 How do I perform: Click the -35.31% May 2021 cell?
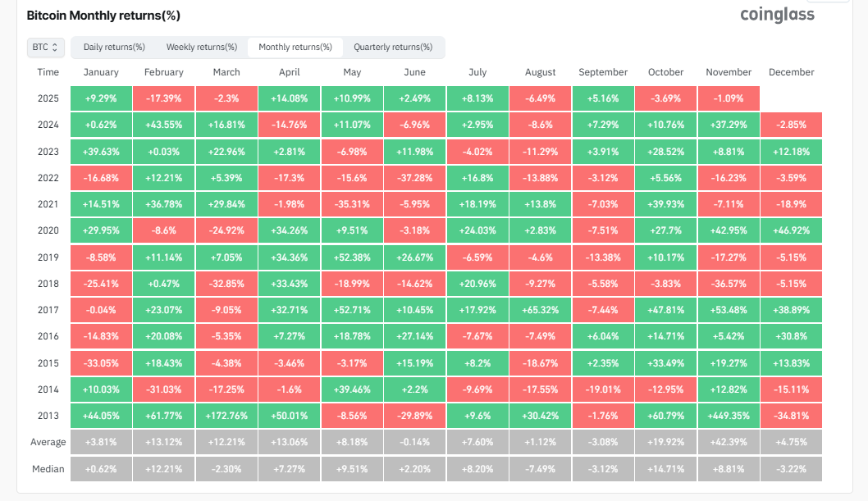(x=352, y=204)
